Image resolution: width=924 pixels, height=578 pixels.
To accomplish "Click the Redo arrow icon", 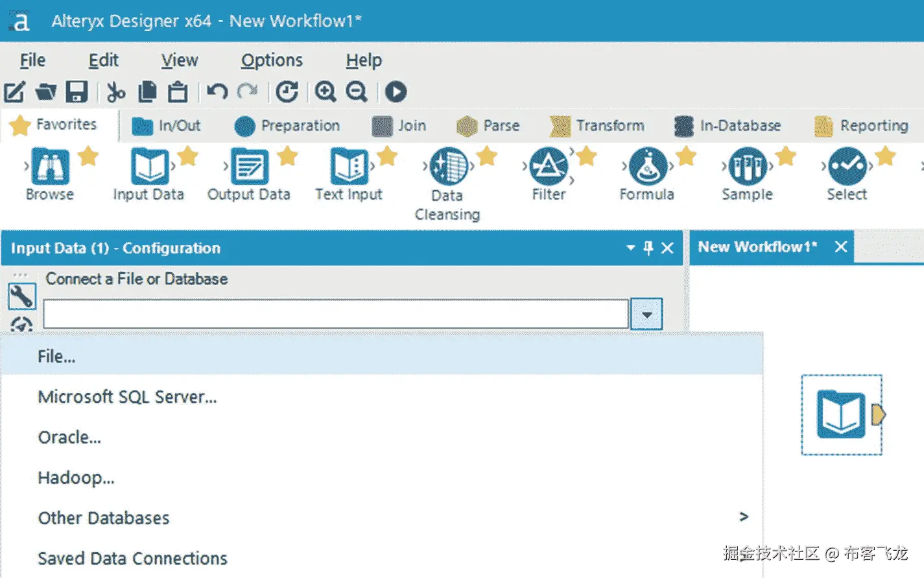I will coord(247,91).
